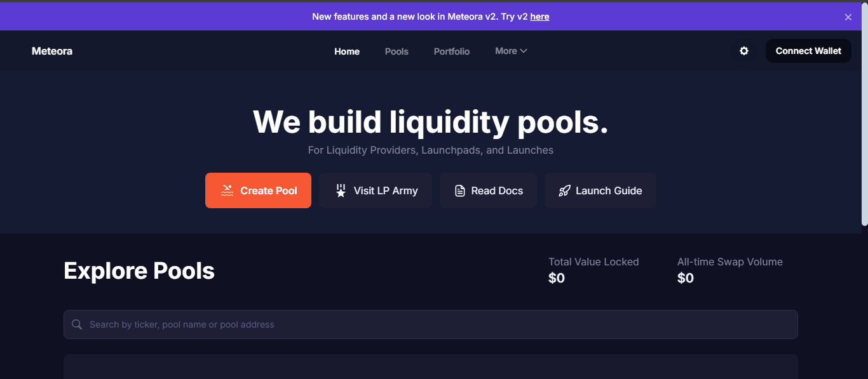868x379 pixels.
Task: Click the settings gear icon
Action: 744,51
